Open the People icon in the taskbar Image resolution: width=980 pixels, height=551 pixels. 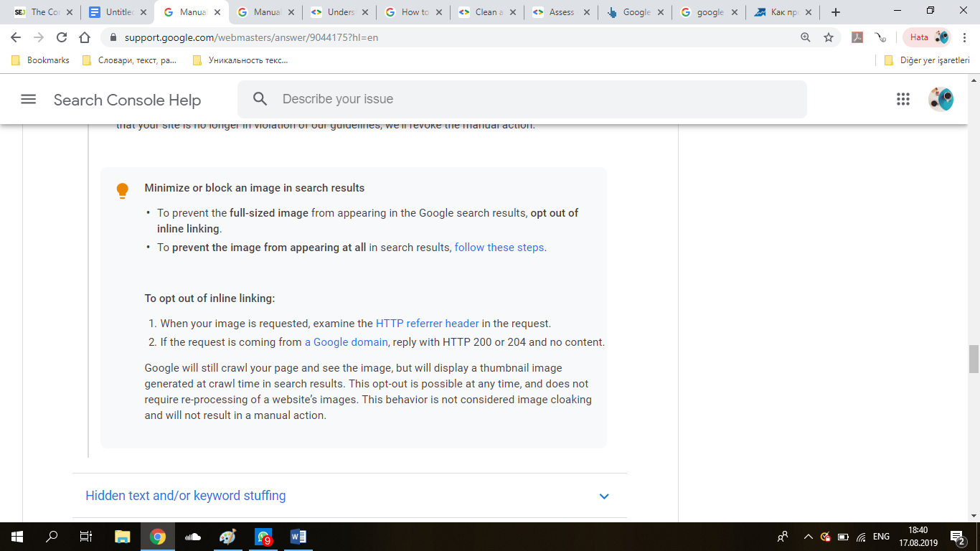783,537
